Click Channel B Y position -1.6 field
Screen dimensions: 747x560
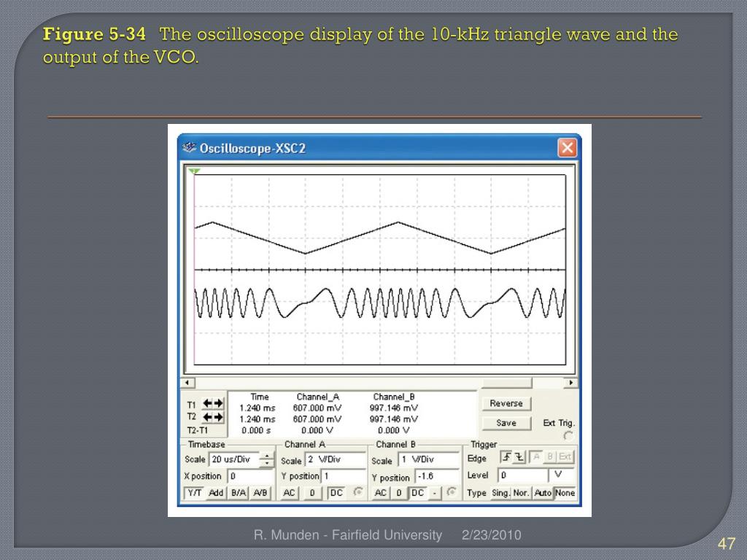click(x=436, y=477)
